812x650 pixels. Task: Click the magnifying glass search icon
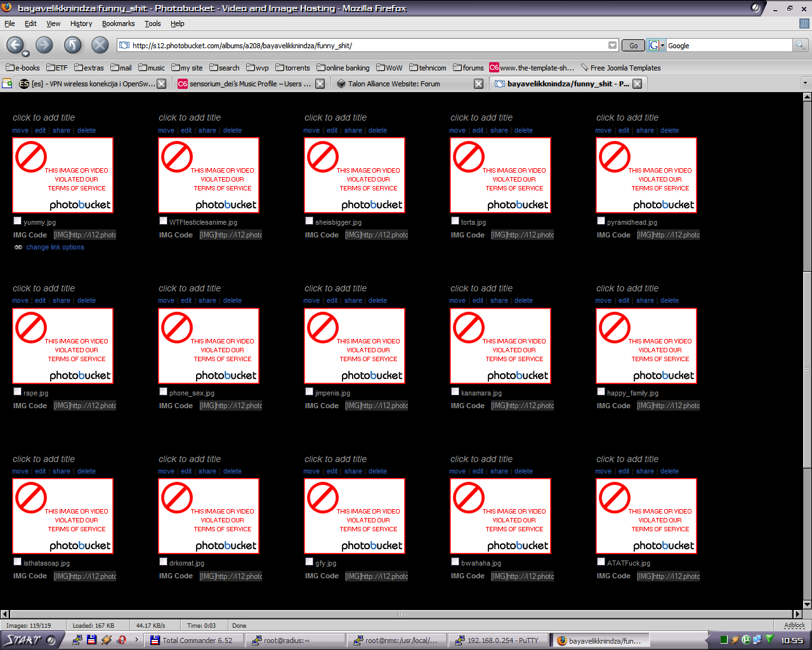(x=800, y=45)
